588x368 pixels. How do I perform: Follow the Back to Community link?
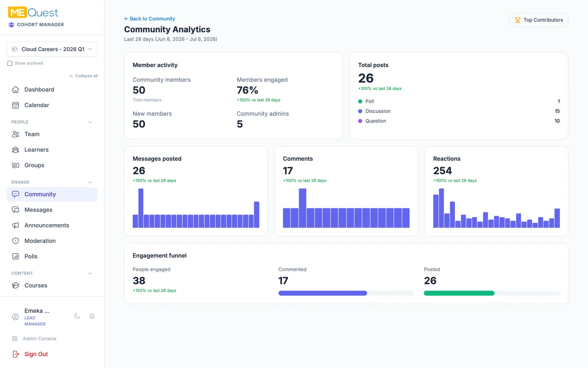pos(150,19)
